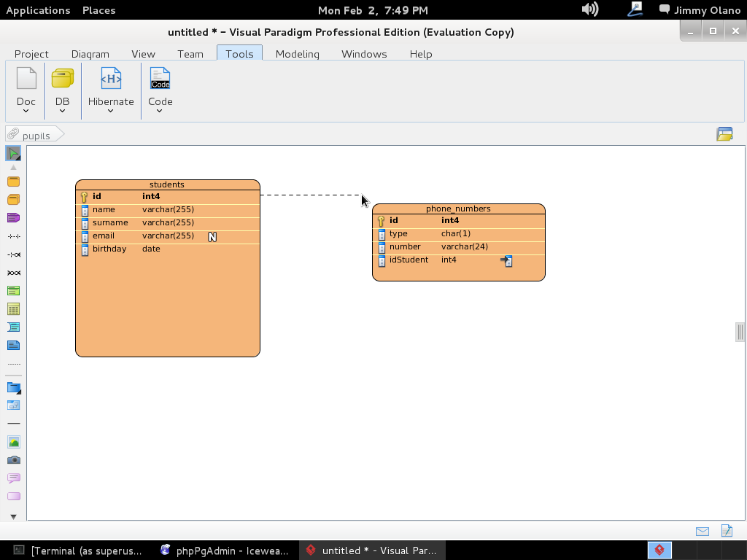Click the camera screenshot tool in palette

pos(13,460)
